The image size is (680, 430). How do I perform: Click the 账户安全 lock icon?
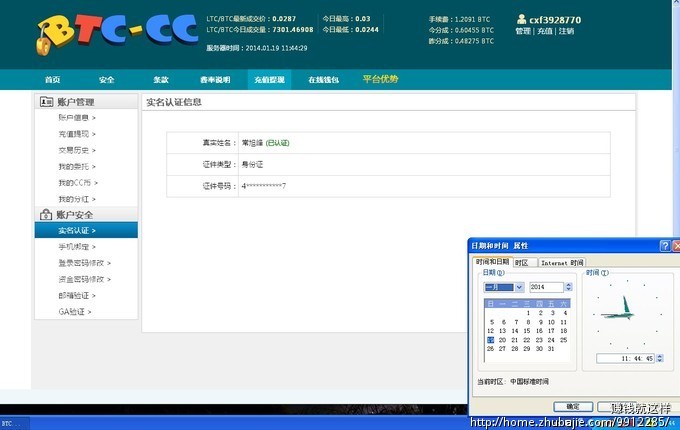[46, 214]
